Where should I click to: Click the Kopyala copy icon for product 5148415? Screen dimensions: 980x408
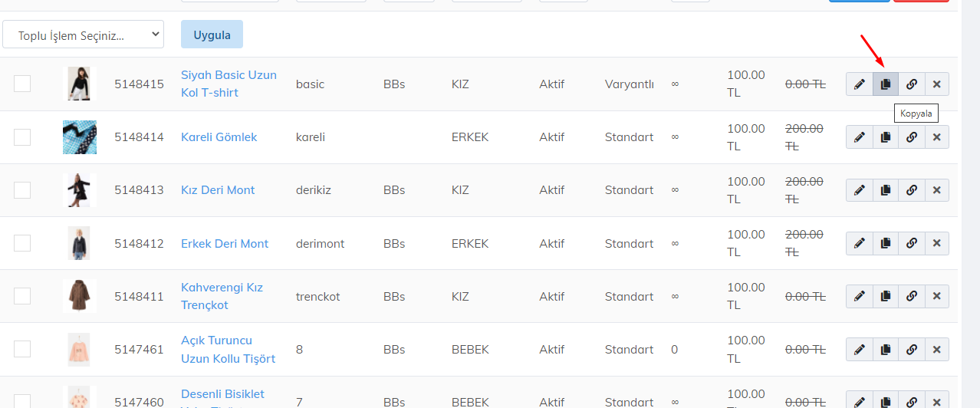tap(886, 84)
